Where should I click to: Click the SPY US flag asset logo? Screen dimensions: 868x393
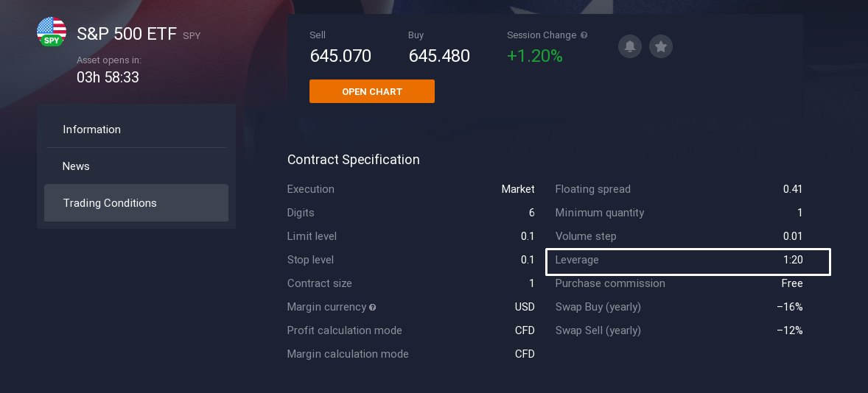tap(52, 32)
